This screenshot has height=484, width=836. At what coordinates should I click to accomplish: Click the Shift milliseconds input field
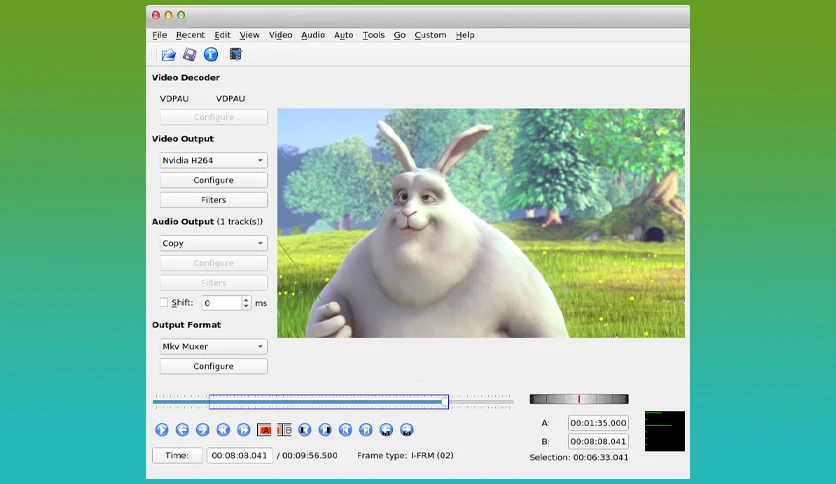pos(223,303)
